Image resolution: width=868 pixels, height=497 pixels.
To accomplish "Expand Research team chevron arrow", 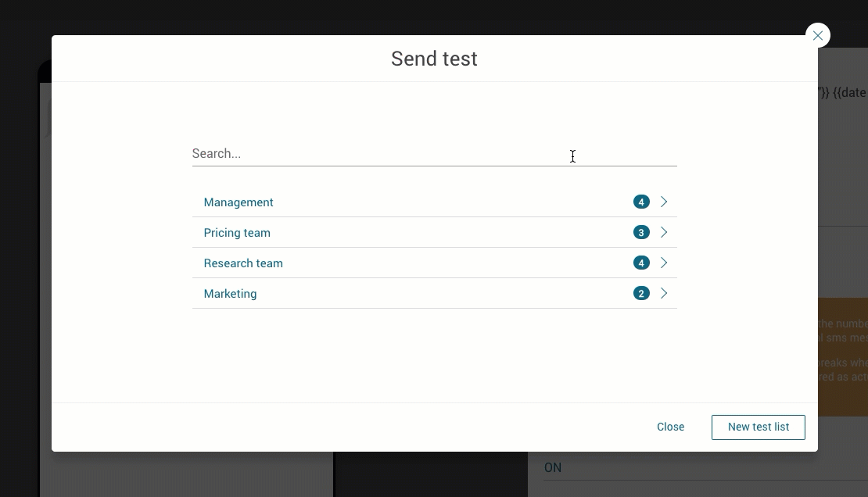I will 664,263.
